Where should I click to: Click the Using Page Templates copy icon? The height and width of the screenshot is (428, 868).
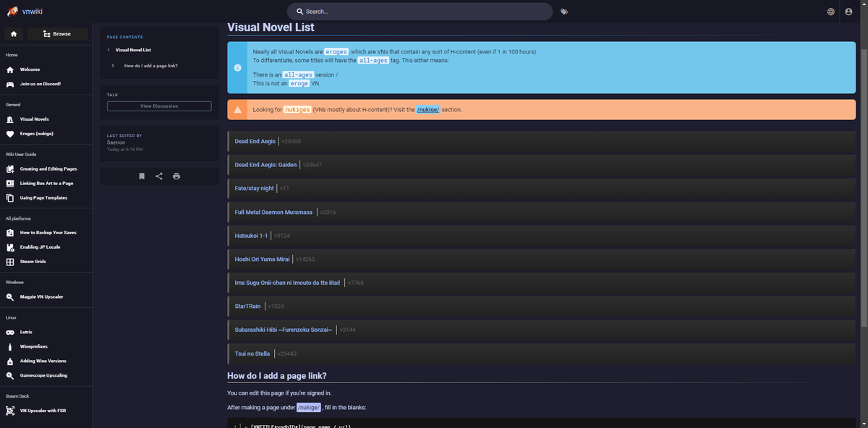coord(10,198)
